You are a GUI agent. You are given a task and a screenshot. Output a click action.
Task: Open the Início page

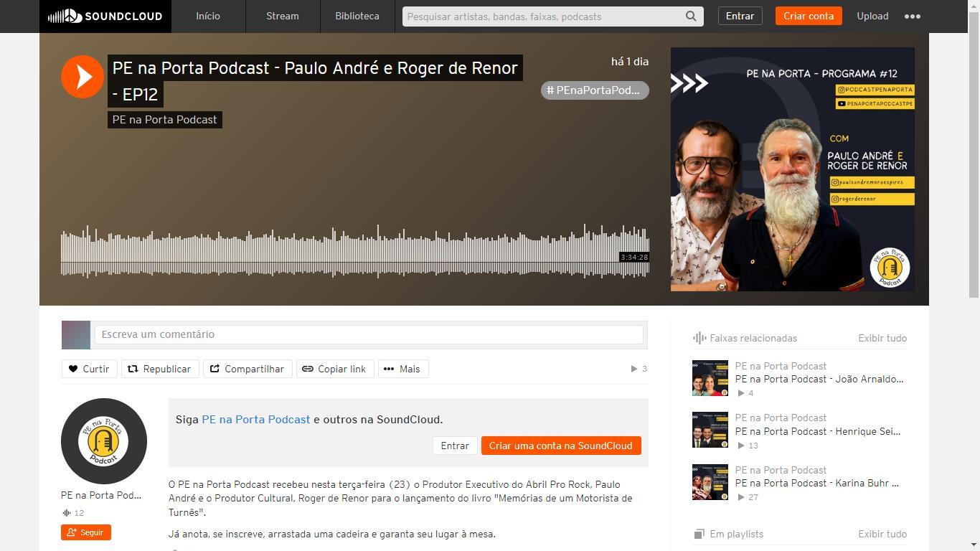pyautogui.click(x=208, y=16)
